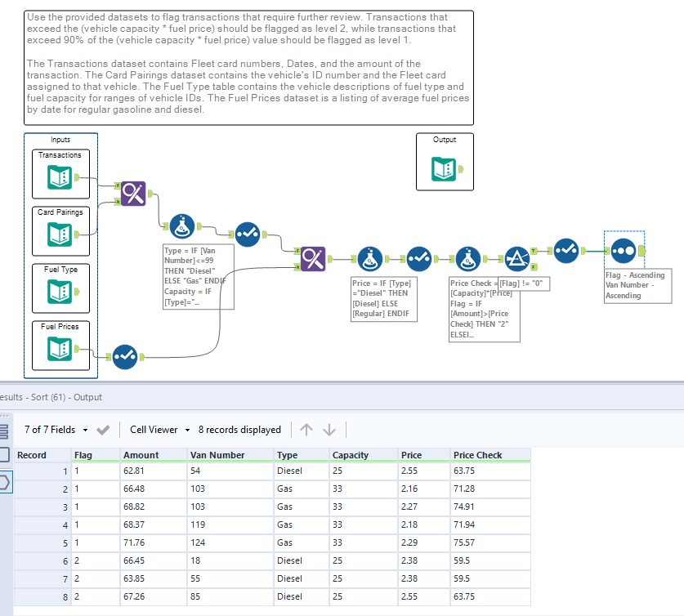Select the Sort tool at workflow end

[x=623, y=251]
